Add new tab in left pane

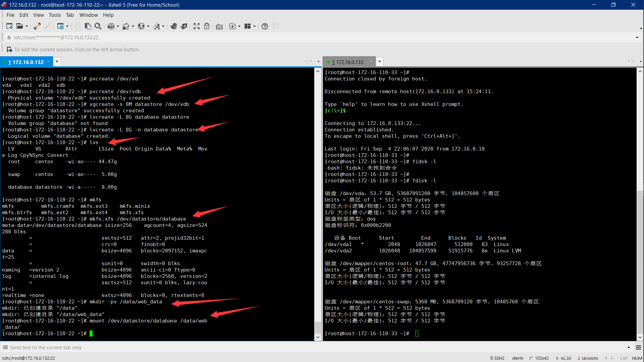click(x=57, y=61)
